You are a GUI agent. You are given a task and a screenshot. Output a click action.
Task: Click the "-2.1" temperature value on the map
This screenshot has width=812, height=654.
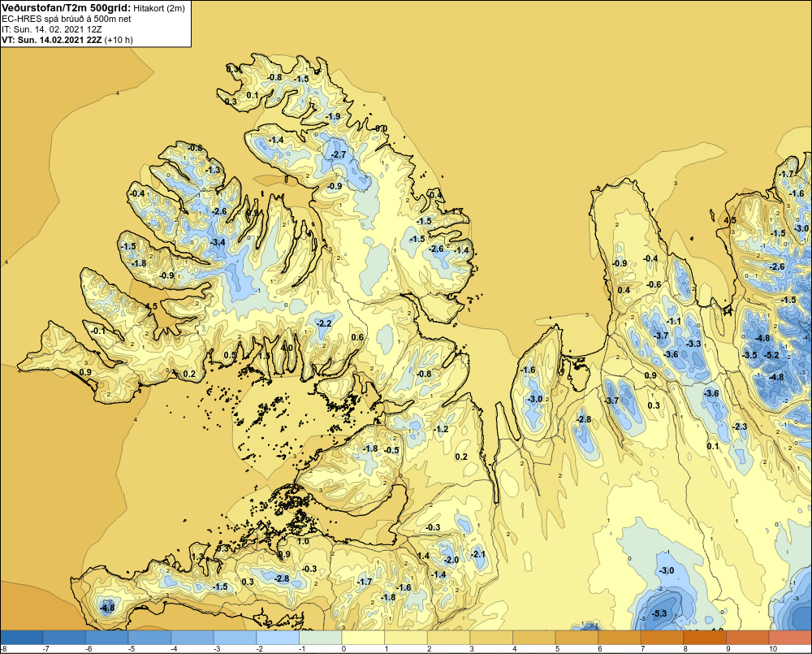pos(478,554)
